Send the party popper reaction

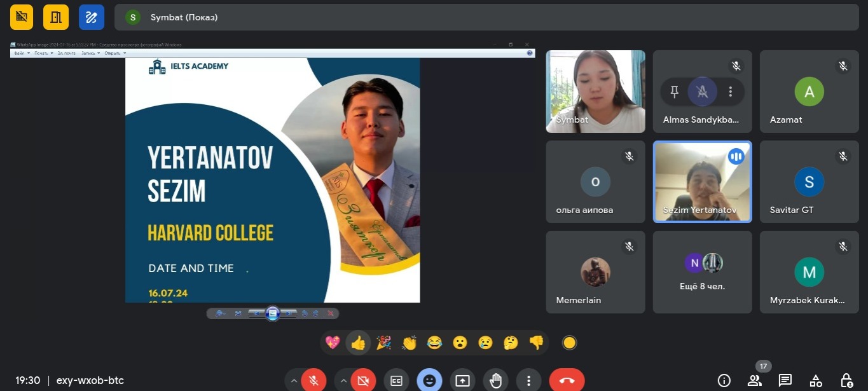click(383, 343)
